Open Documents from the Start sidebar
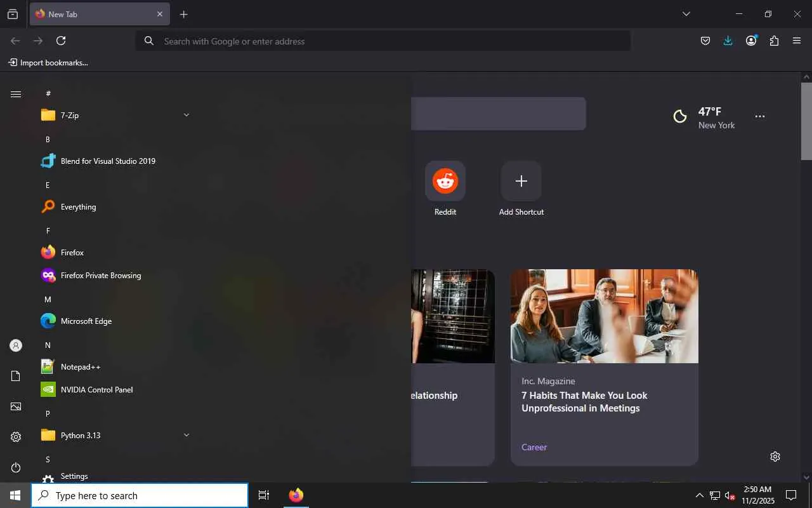 16,376
